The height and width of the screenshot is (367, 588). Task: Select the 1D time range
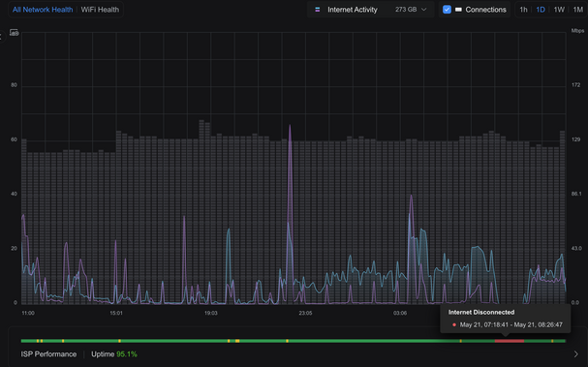[x=541, y=10]
